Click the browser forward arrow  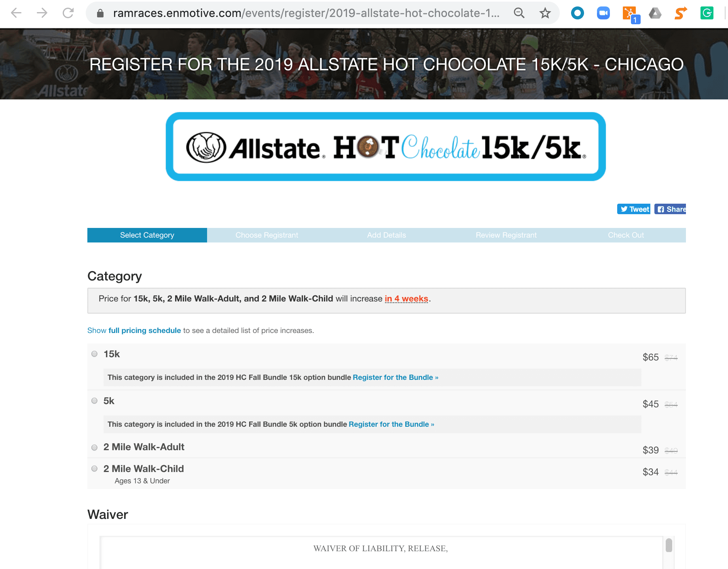point(42,13)
